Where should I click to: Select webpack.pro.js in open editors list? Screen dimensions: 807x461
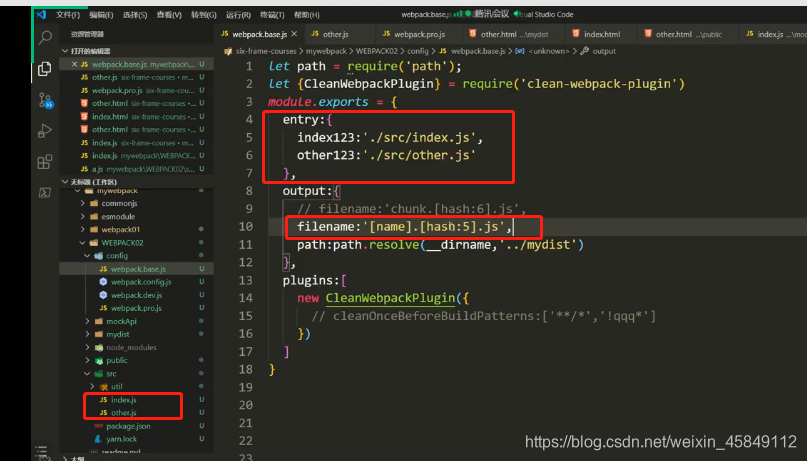[136, 91]
